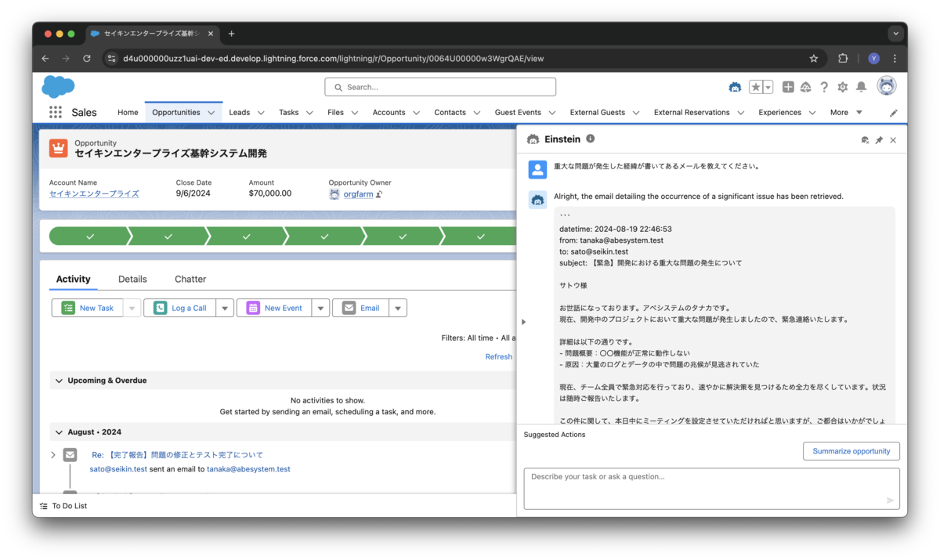Open a new browser tab

[231, 34]
